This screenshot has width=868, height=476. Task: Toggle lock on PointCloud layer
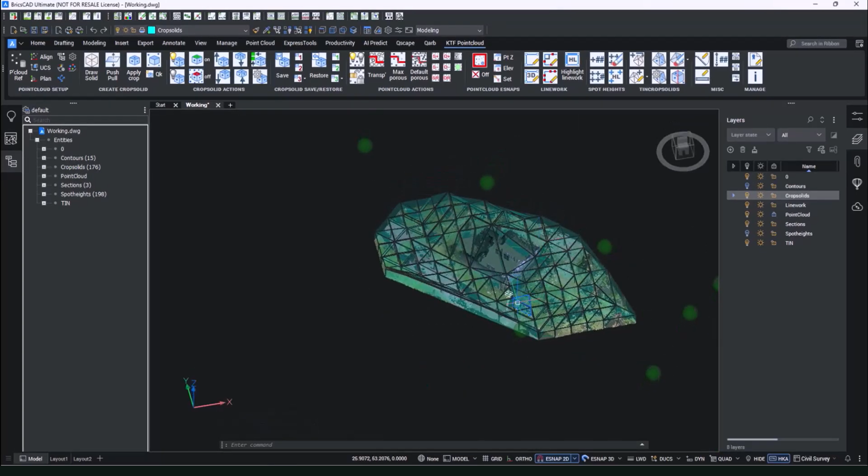[774, 214]
